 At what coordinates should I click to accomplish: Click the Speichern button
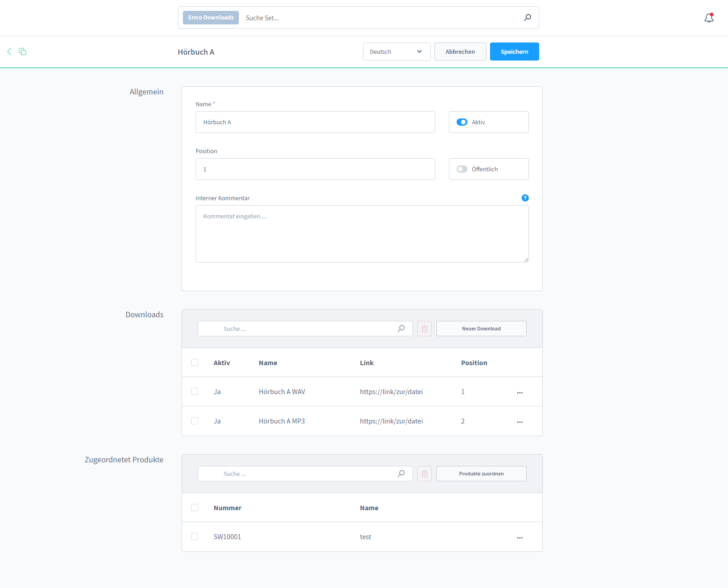click(x=514, y=52)
